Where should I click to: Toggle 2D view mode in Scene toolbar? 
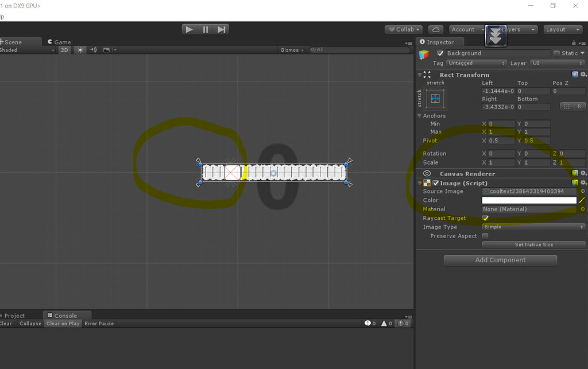click(x=64, y=50)
